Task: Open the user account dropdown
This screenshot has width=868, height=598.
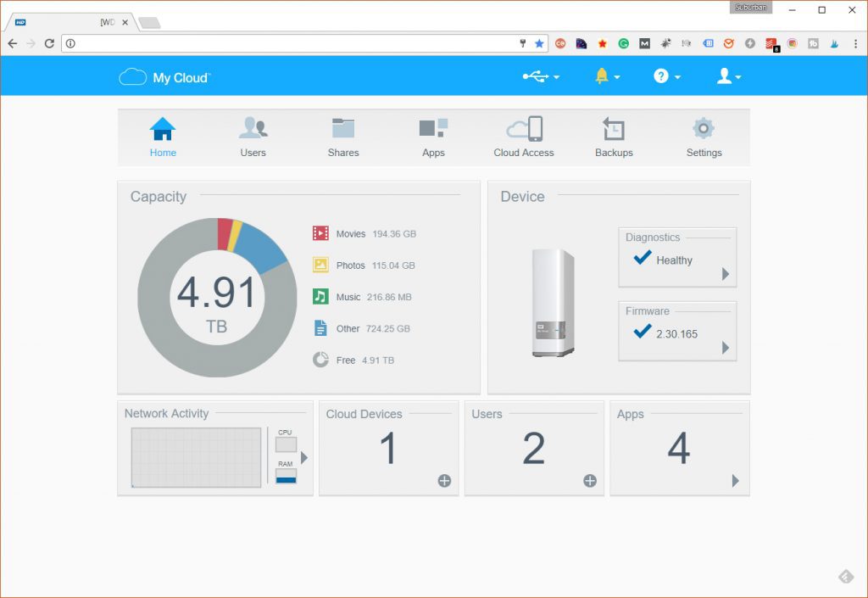Action: [728, 76]
